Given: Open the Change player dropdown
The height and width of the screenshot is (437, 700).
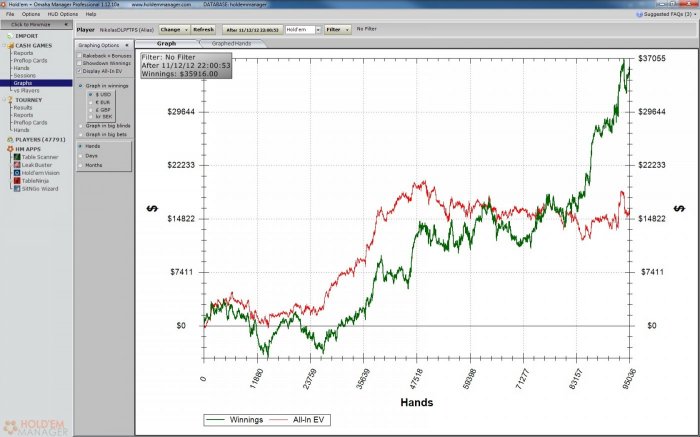Looking at the screenshot, I should (x=174, y=30).
